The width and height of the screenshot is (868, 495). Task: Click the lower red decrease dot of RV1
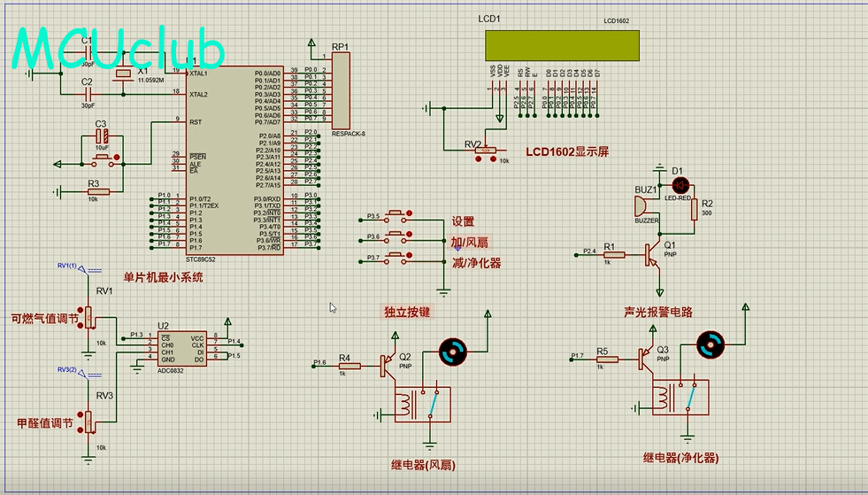tap(81, 325)
